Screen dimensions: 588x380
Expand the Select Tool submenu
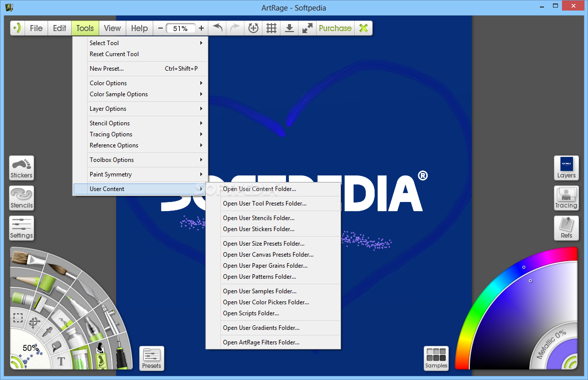140,43
